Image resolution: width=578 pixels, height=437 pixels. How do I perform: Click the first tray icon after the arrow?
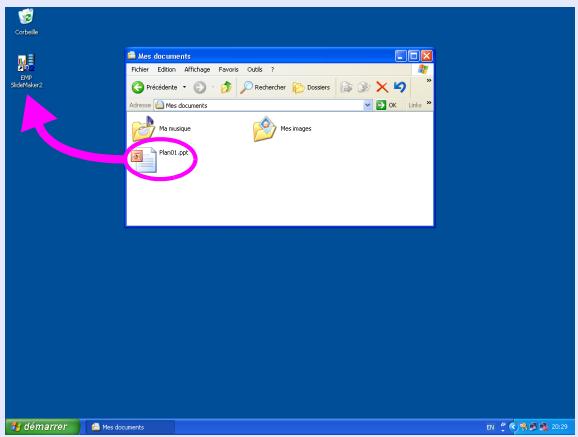[523, 427]
